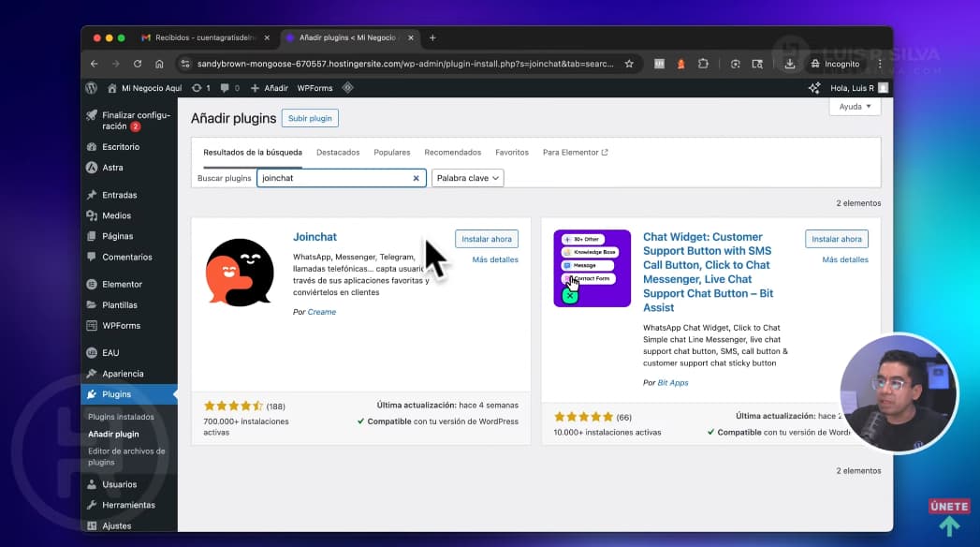Screen dimensions: 980x547
Task: Clear the joinchat search with X
Action: 416,178
